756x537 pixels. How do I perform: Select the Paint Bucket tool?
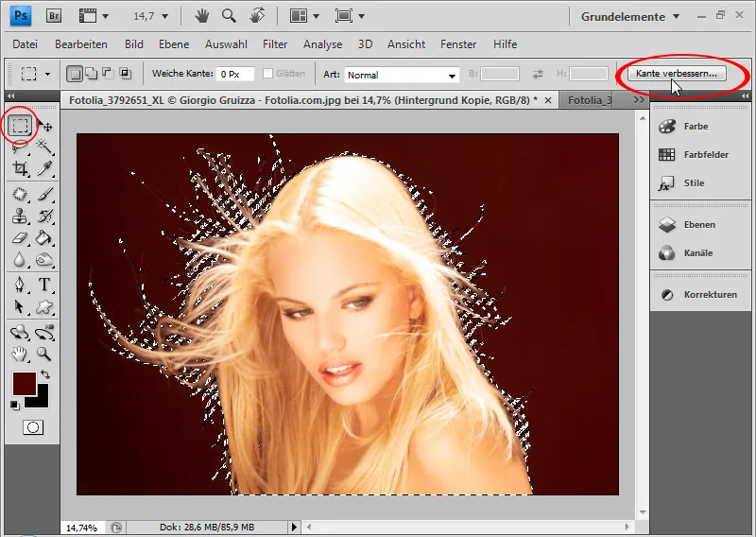44,238
